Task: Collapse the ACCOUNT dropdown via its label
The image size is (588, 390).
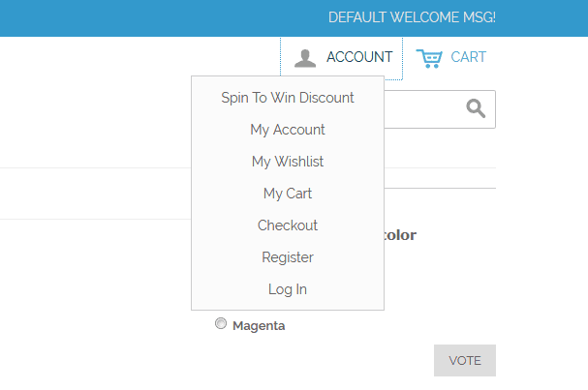Action: pyautogui.click(x=359, y=57)
